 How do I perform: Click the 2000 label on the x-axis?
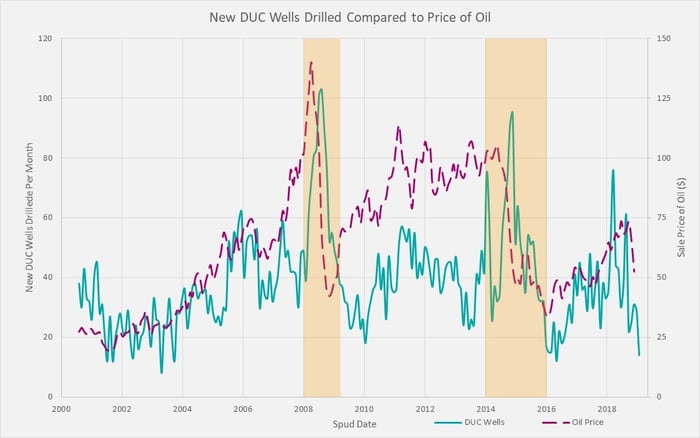point(61,409)
